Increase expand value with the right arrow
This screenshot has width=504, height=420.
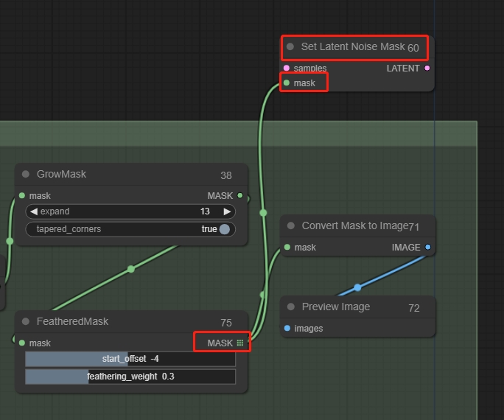(227, 211)
